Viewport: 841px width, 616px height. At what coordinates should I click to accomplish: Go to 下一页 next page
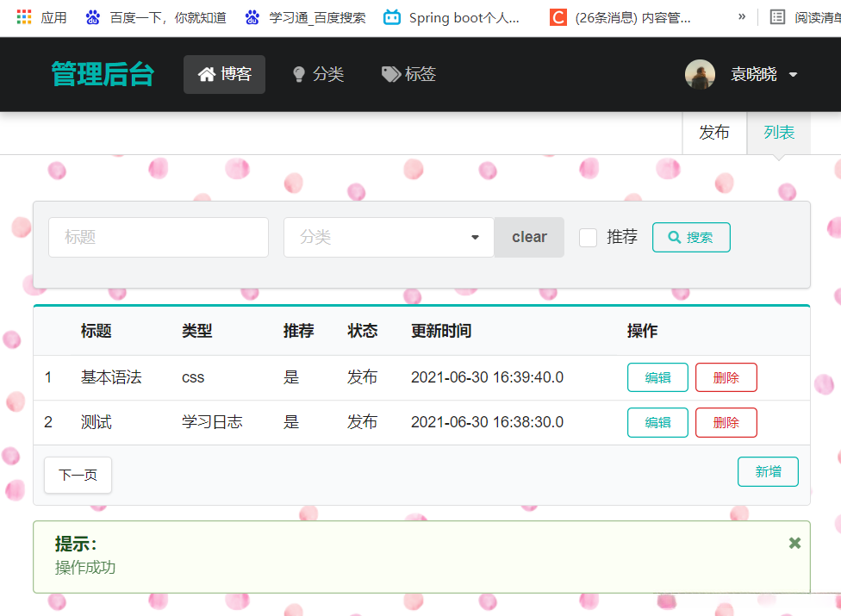[x=78, y=475]
